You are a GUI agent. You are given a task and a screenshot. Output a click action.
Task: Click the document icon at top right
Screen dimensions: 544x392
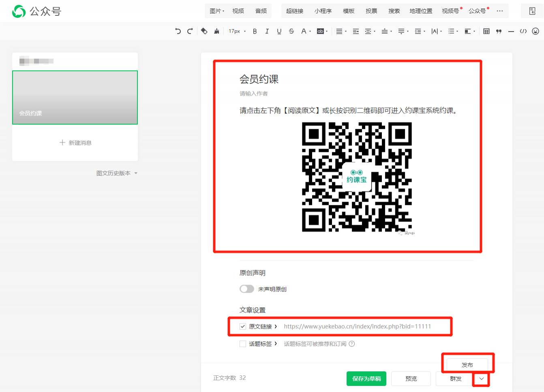pos(532,11)
